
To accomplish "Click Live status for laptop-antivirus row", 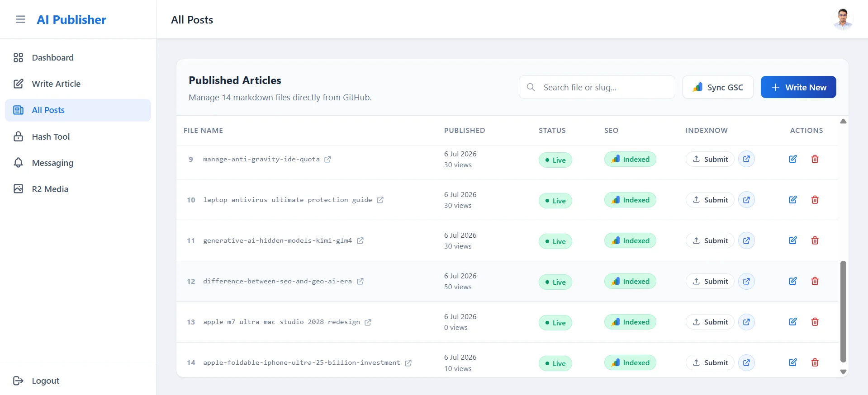I will click(x=555, y=201).
